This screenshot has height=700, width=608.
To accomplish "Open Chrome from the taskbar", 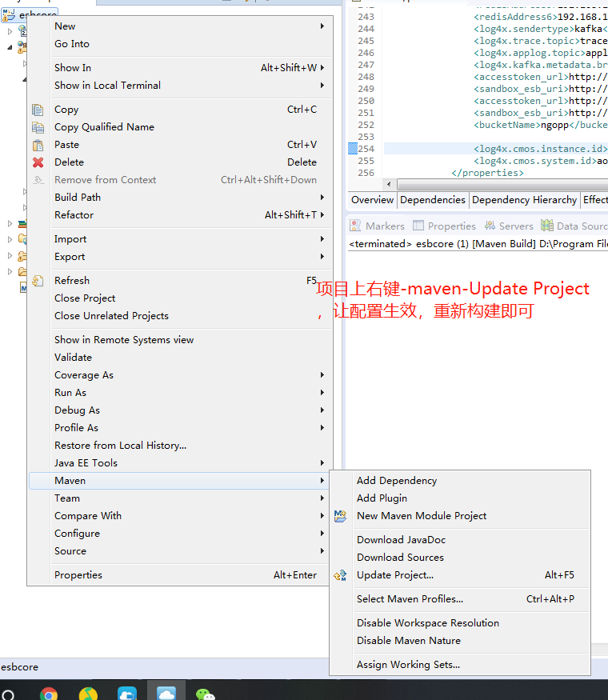I will tap(49, 694).
